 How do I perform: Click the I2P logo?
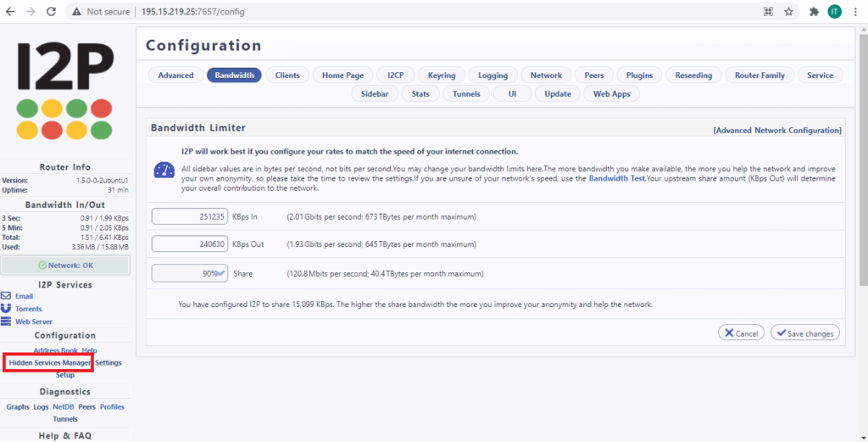coord(64,91)
